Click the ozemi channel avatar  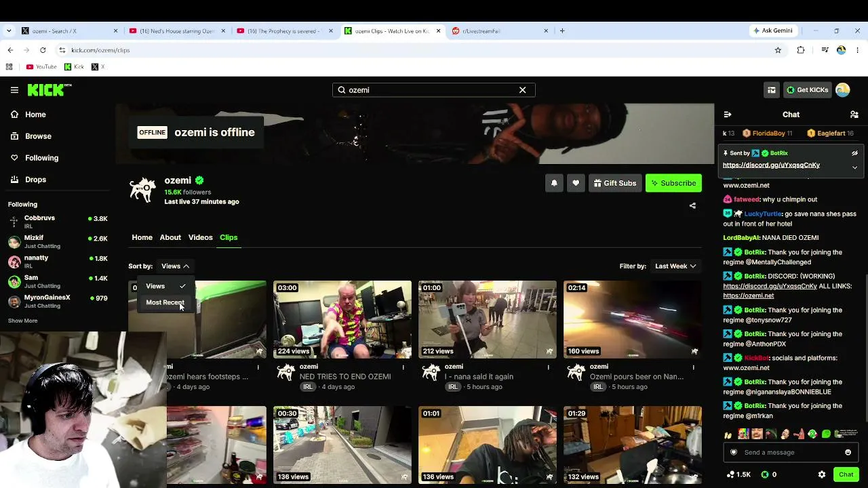(x=143, y=190)
